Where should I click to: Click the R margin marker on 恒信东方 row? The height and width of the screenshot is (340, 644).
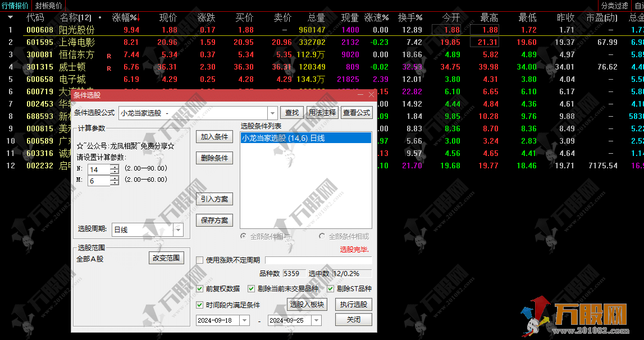[109, 56]
